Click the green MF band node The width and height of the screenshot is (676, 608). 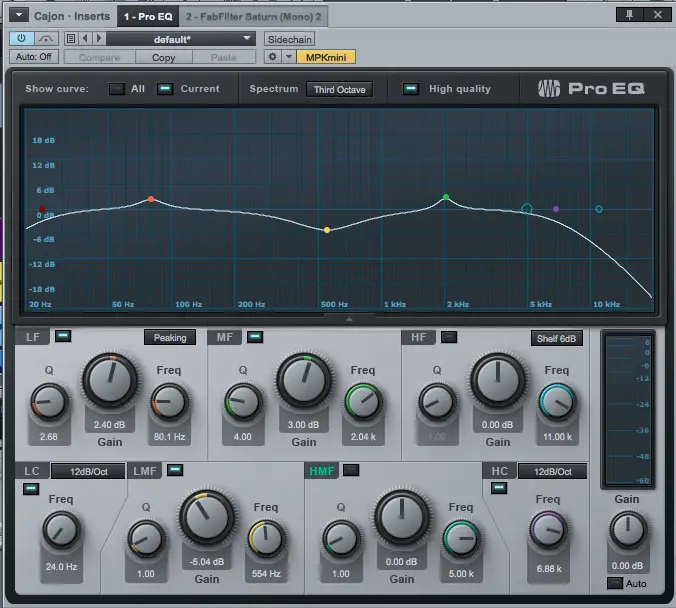click(x=446, y=197)
